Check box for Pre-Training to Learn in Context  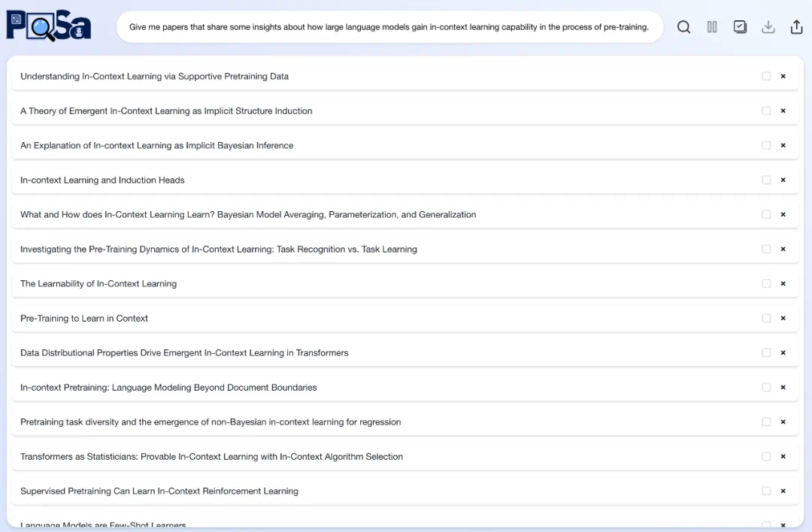(766, 319)
